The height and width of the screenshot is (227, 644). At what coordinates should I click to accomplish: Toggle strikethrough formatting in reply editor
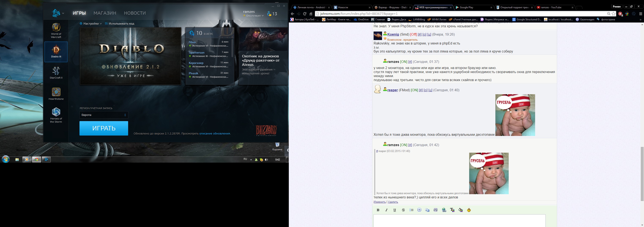(403, 210)
